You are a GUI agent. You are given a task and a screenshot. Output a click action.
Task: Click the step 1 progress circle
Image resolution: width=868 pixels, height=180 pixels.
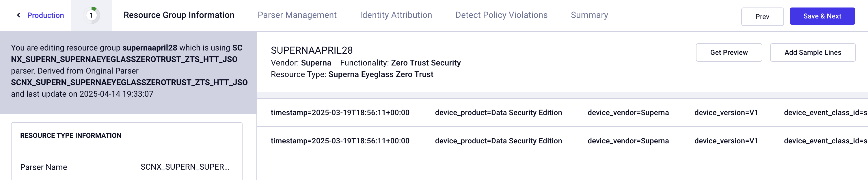(x=91, y=15)
